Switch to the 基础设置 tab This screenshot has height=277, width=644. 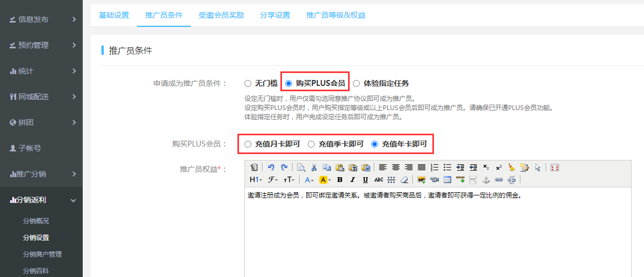(x=114, y=15)
